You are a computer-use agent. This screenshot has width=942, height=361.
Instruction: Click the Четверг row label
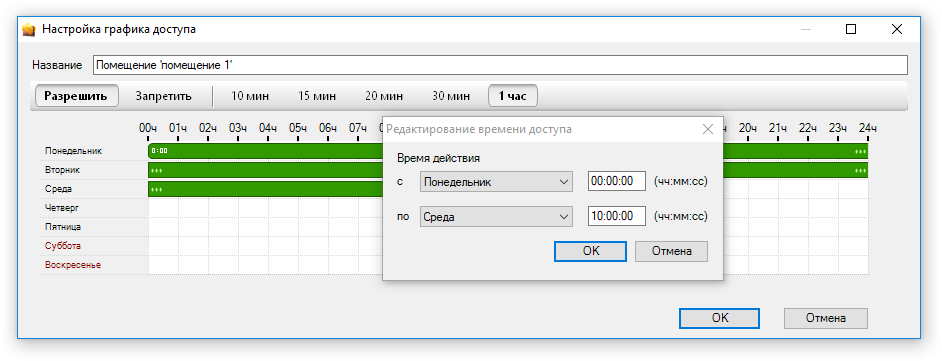coord(62,208)
